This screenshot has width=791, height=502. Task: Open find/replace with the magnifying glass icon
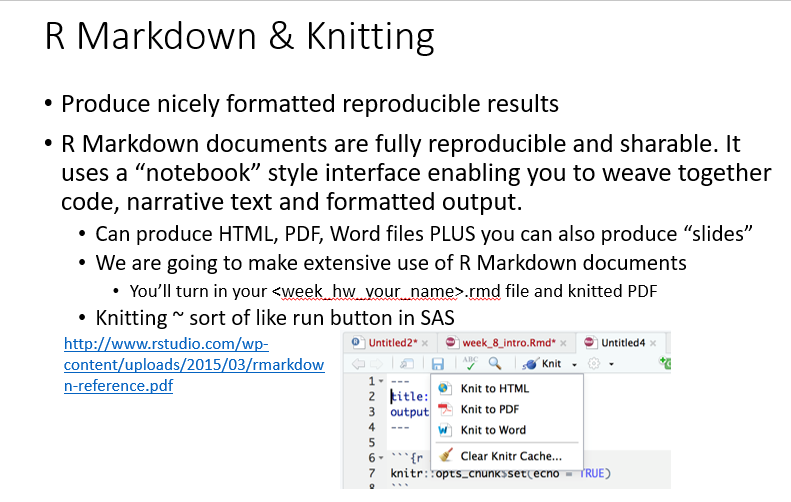495,363
